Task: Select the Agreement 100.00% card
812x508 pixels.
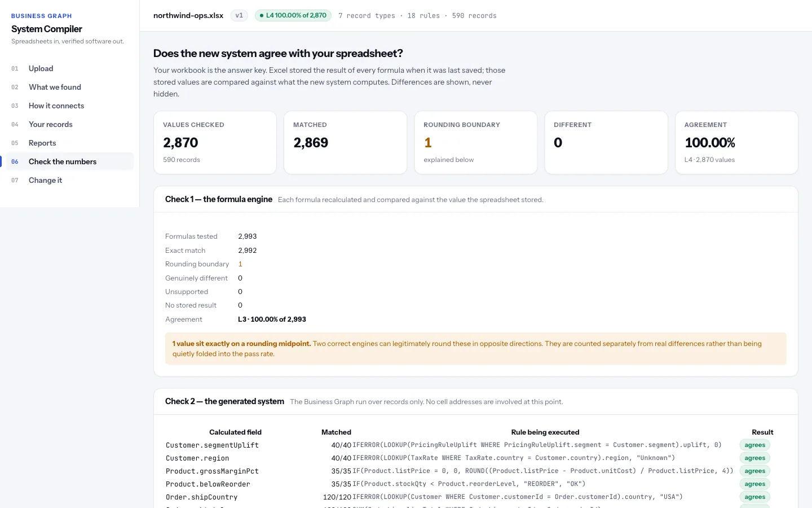Action: [x=736, y=142]
